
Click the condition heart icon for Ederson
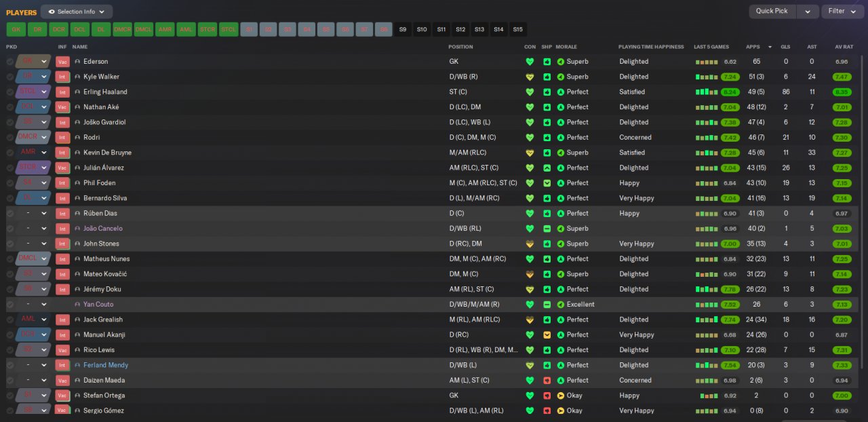(x=530, y=61)
